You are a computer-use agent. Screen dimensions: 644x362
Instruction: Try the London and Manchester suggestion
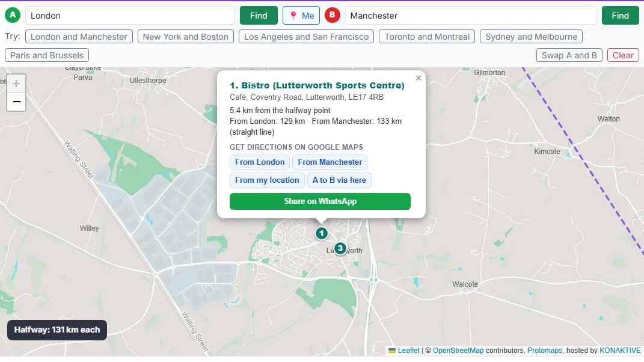(79, 37)
